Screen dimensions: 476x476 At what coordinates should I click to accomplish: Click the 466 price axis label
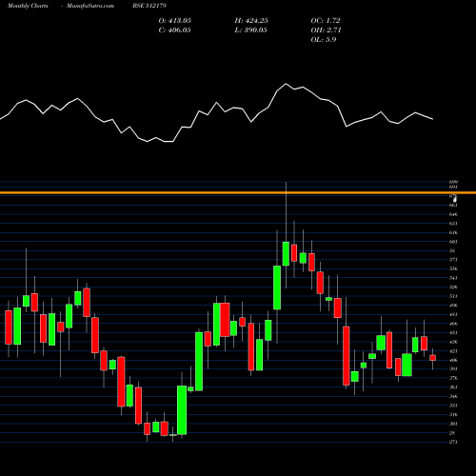point(453,324)
